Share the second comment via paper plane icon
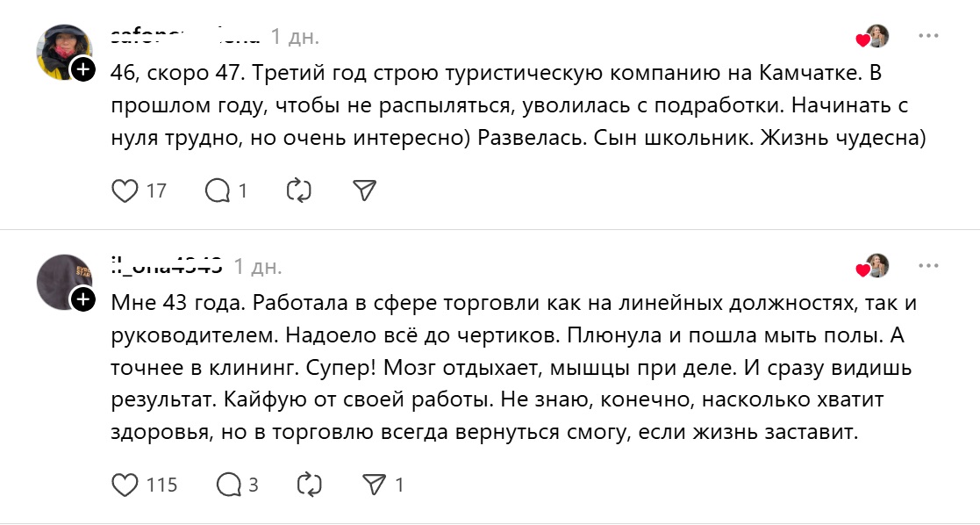The height and width of the screenshot is (525, 980). 373,483
